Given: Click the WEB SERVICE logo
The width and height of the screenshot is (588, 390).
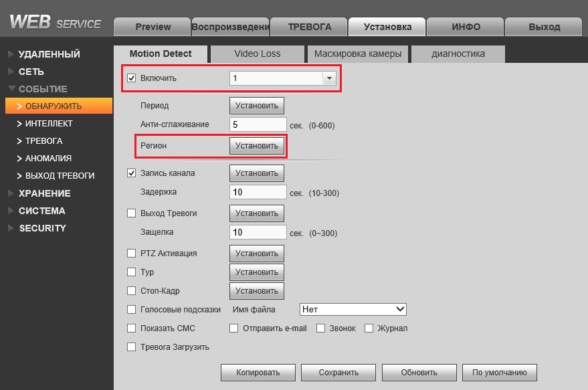Looking at the screenshot, I should point(55,22).
